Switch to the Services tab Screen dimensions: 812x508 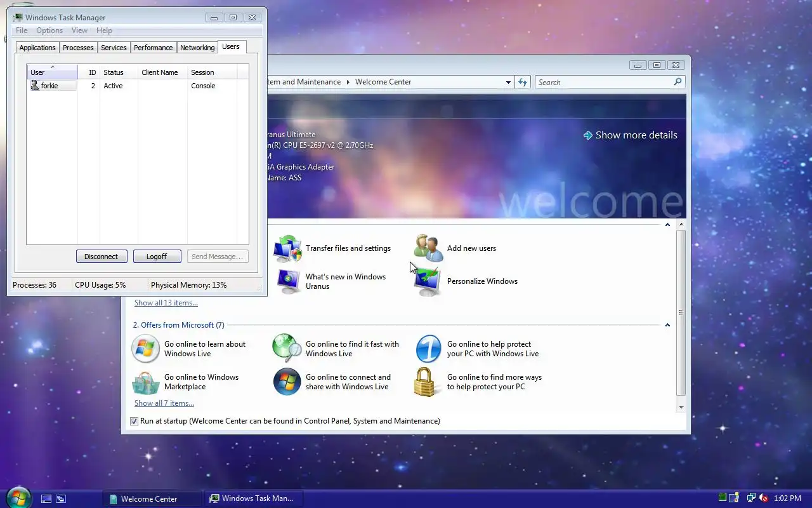(x=114, y=48)
